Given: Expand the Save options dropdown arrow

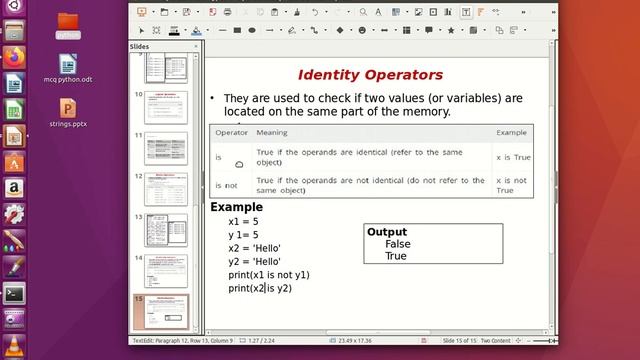Looking at the screenshot, I should pyautogui.click(x=198, y=12).
